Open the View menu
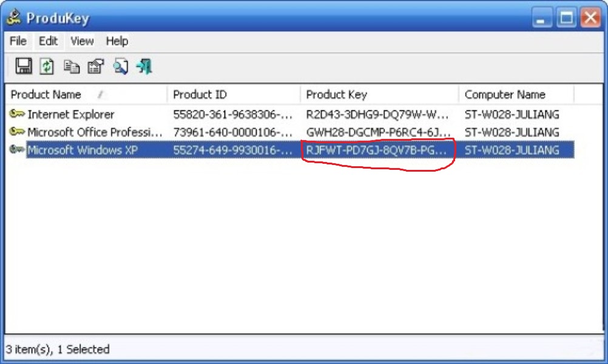 pyautogui.click(x=82, y=41)
